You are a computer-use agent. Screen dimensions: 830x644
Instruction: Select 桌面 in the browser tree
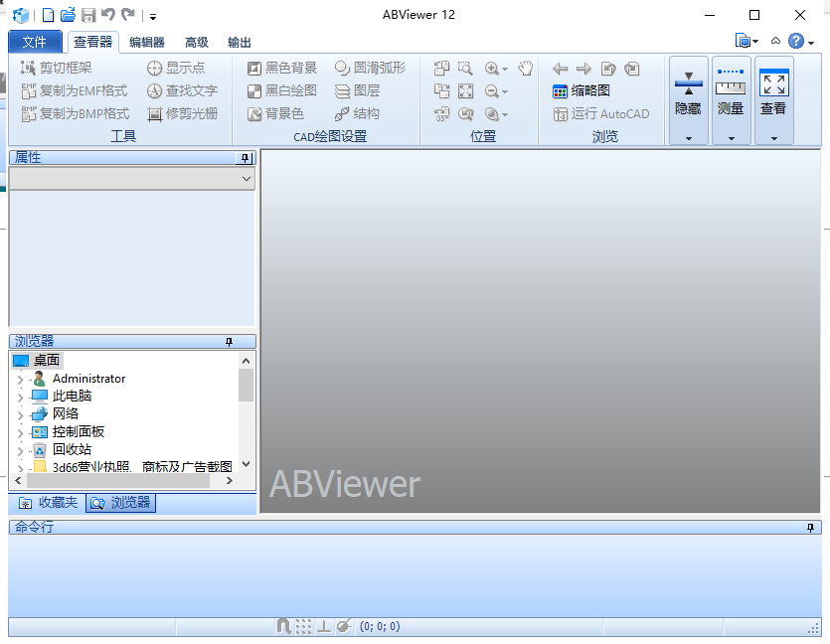(47, 361)
